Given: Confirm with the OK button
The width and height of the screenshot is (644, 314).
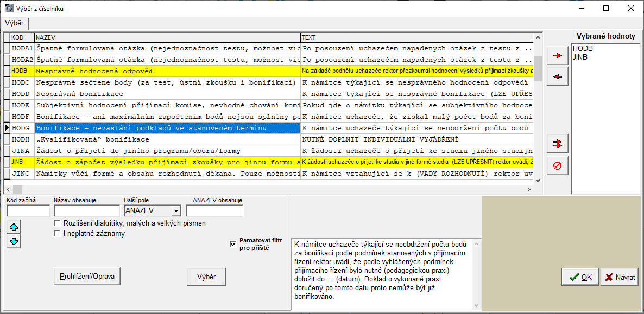Looking at the screenshot, I should click(x=580, y=277).
